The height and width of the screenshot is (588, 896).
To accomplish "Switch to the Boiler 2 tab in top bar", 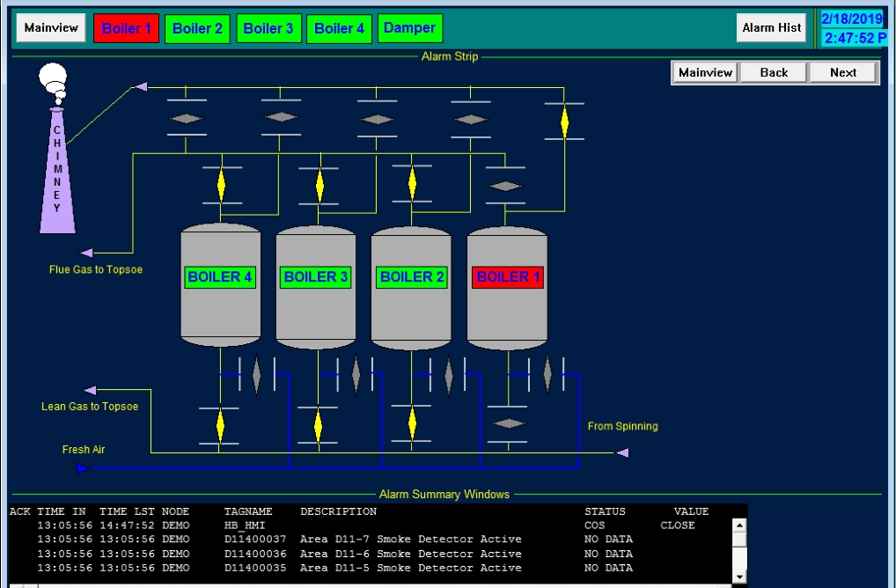I will (197, 28).
